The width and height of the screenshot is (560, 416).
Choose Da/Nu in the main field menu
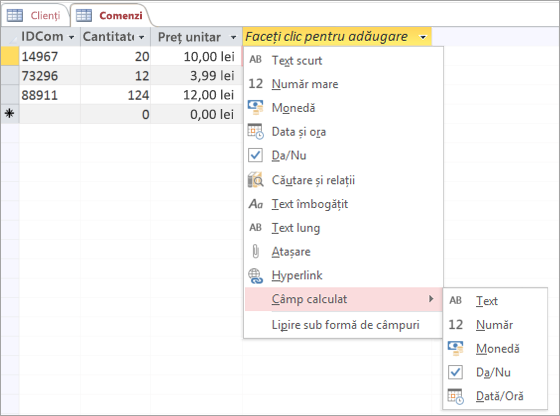[x=343, y=156]
